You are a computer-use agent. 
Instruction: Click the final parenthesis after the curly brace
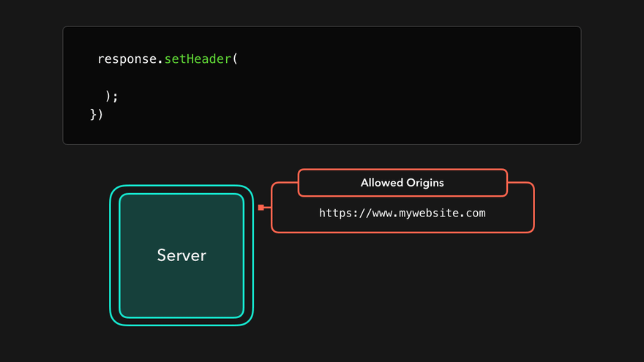pyautogui.click(x=100, y=114)
